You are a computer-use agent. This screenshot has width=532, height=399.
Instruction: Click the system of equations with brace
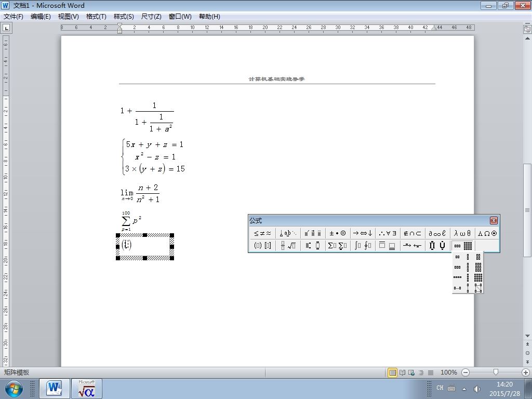[153, 157]
